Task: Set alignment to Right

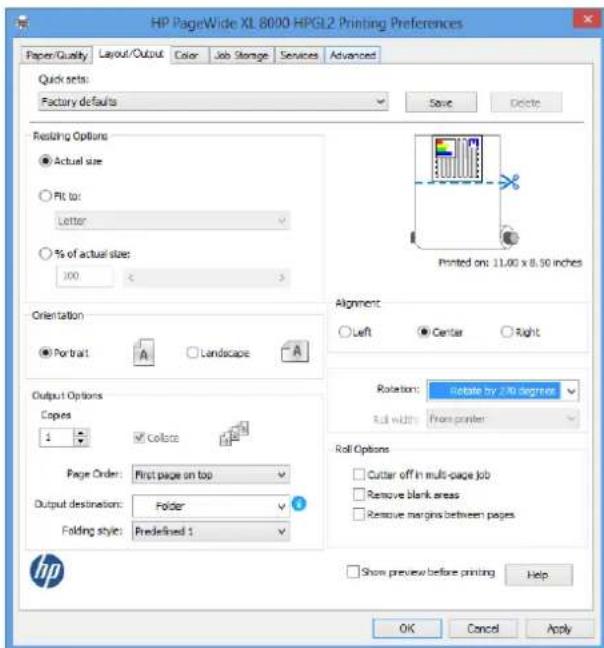Action: coord(507,331)
